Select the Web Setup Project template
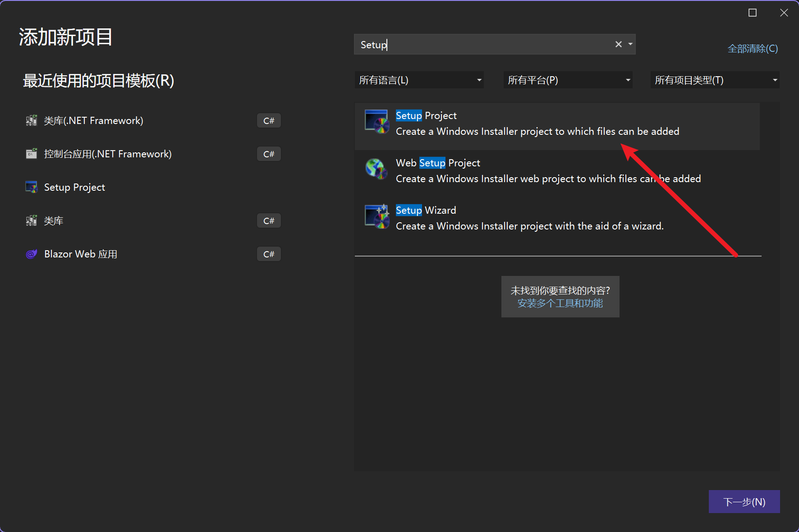 pos(557,174)
